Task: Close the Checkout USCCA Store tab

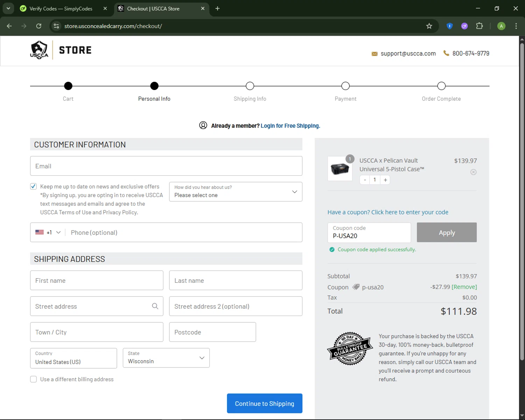Action: tap(203, 8)
